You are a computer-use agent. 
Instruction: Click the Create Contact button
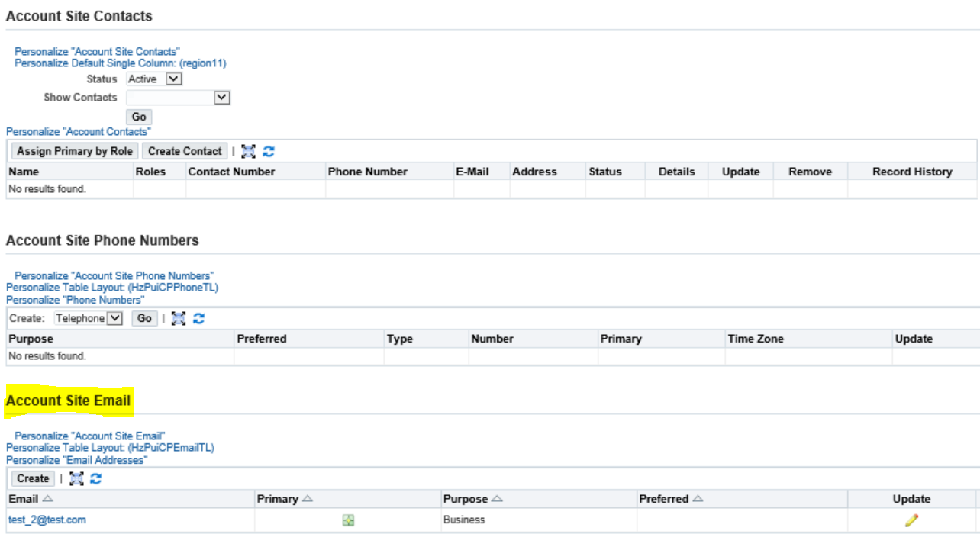[x=185, y=151]
